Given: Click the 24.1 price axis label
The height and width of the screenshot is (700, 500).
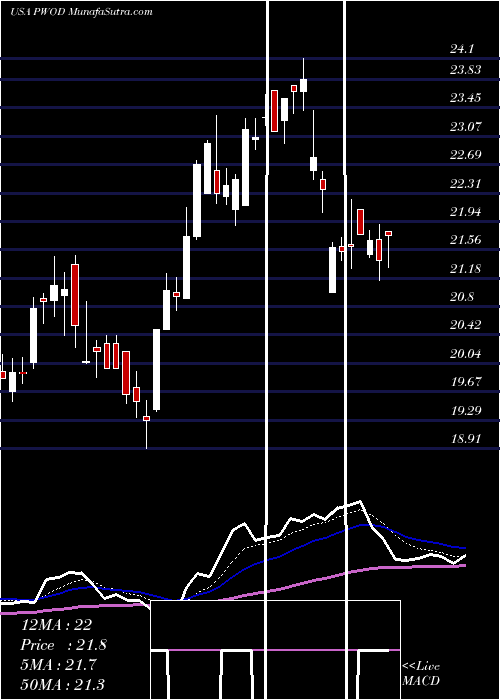Looking at the screenshot, I should point(462,49).
